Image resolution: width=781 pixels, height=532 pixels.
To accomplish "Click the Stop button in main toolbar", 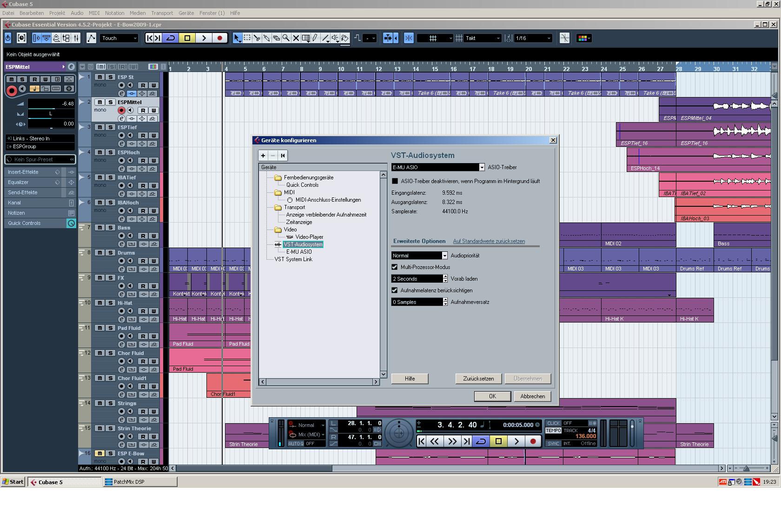I will tap(187, 38).
